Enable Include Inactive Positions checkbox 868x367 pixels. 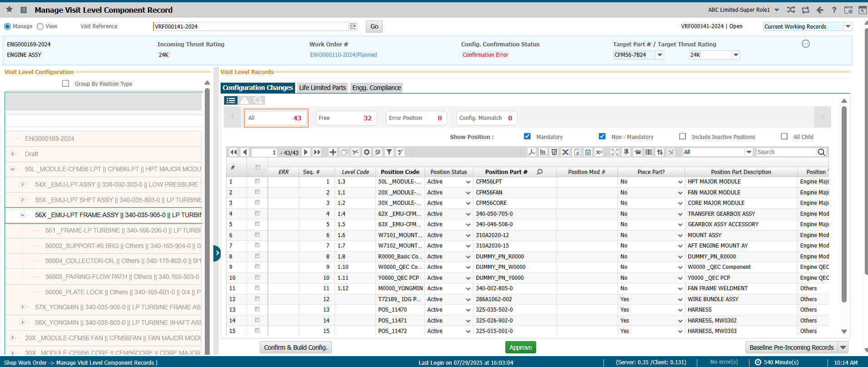point(682,136)
